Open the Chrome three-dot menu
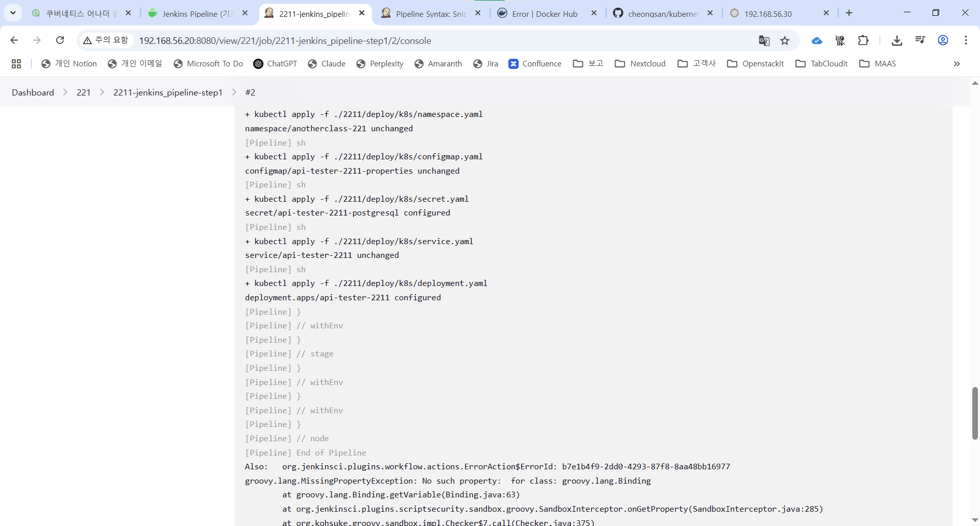 (966, 41)
